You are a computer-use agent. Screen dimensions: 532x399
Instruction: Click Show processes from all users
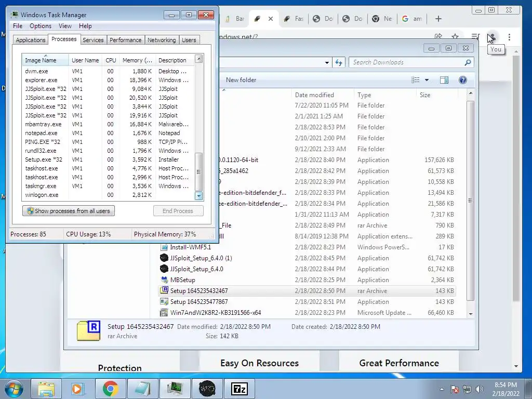pyautogui.click(x=69, y=211)
